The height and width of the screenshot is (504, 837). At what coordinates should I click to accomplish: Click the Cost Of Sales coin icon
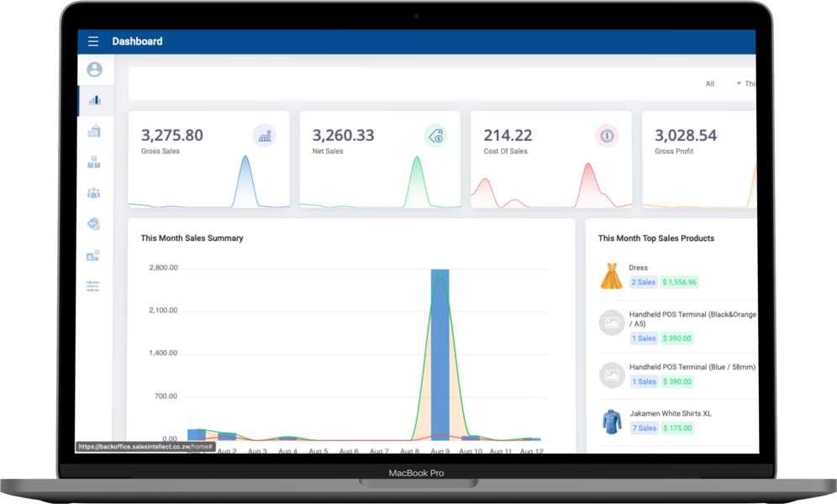607,135
